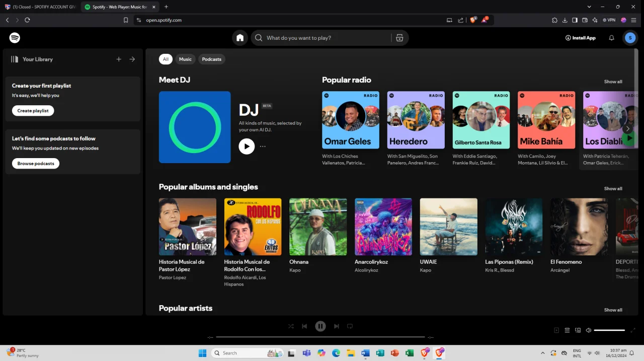Open the Browse icon in search bar

click(x=399, y=38)
